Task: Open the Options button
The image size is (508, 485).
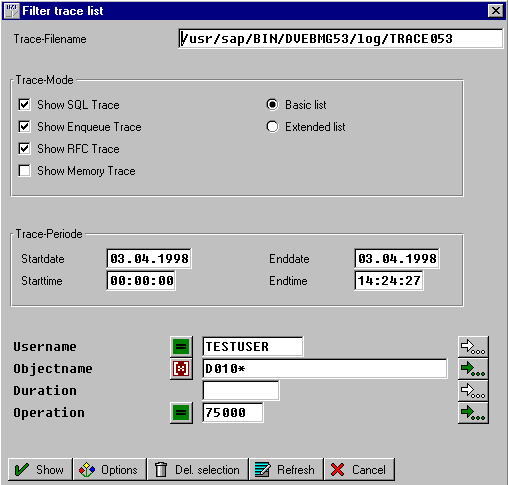Action: point(109,469)
